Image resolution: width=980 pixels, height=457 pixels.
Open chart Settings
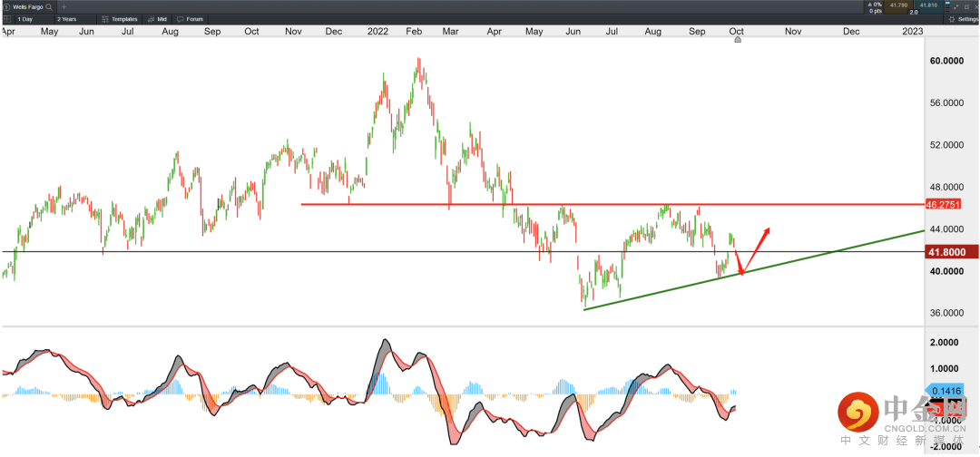[x=961, y=19]
